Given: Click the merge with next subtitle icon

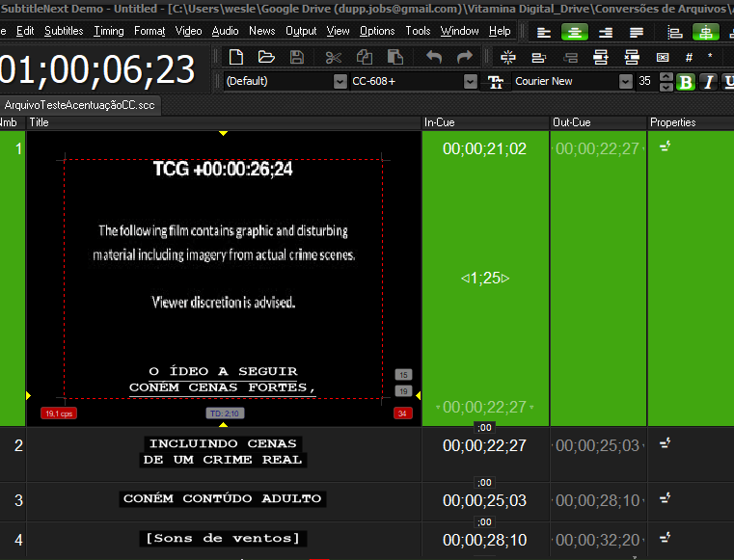Looking at the screenshot, I should coord(539,58).
